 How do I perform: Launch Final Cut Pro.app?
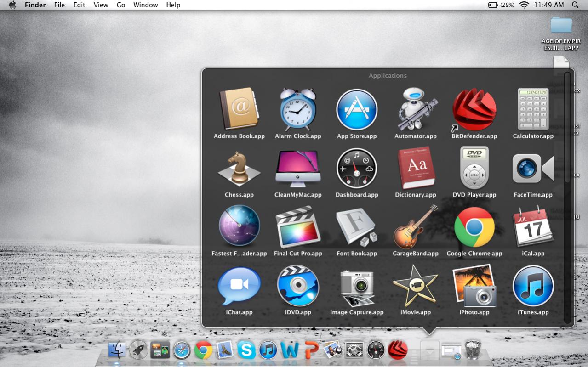tap(298, 227)
